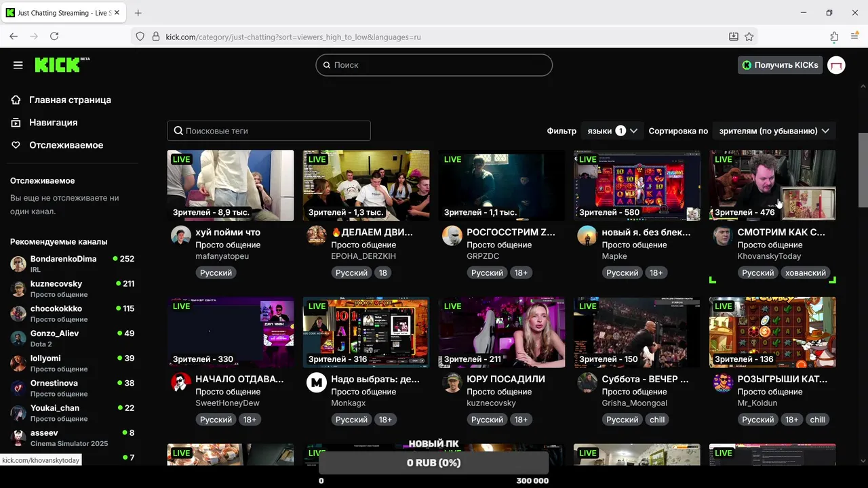Open the KhovanskyToday stream thumbnail
This screenshot has width=868, height=488.
pos(772,186)
